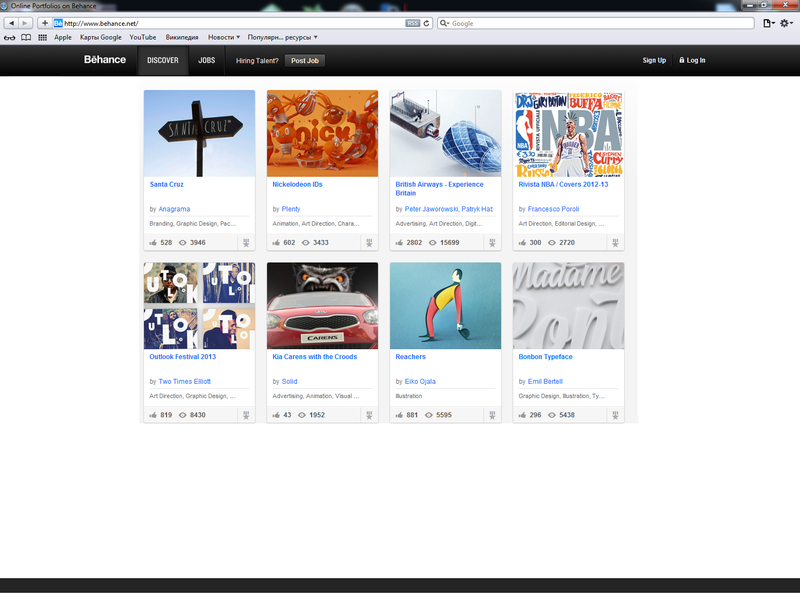Viewport: 800px width, 593px height.
Task: Click the address bar URL field
Action: point(234,23)
